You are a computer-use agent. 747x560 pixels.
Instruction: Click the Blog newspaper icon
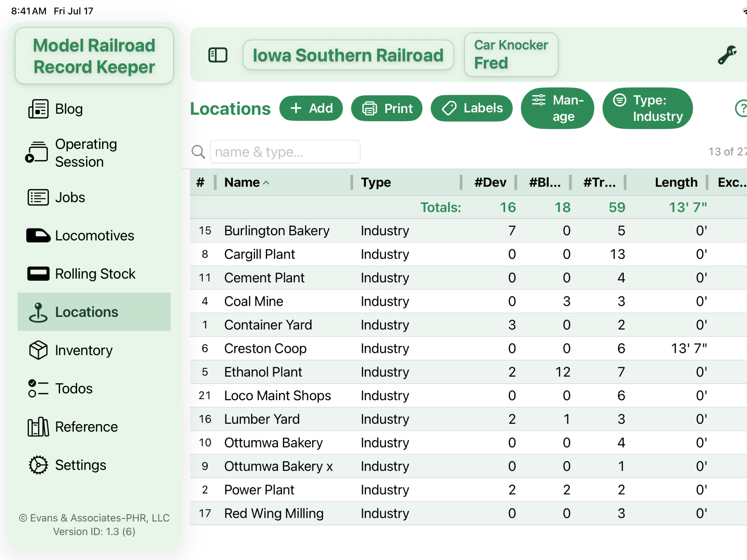pyautogui.click(x=38, y=109)
